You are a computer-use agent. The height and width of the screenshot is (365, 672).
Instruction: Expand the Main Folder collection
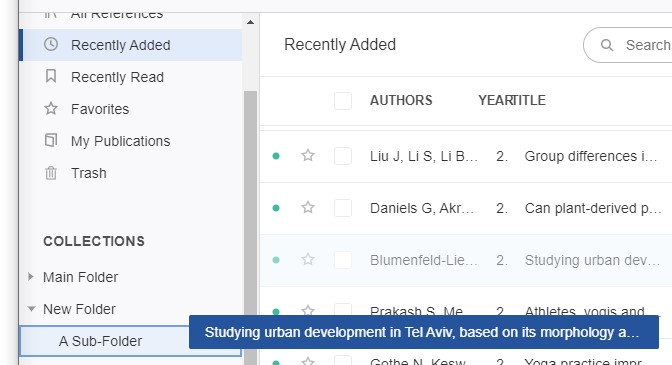[30, 277]
